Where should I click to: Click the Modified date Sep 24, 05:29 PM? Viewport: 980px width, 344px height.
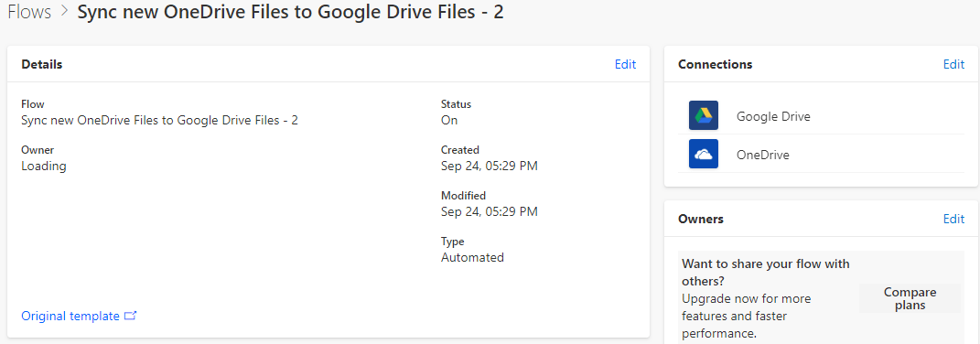(x=490, y=211)
